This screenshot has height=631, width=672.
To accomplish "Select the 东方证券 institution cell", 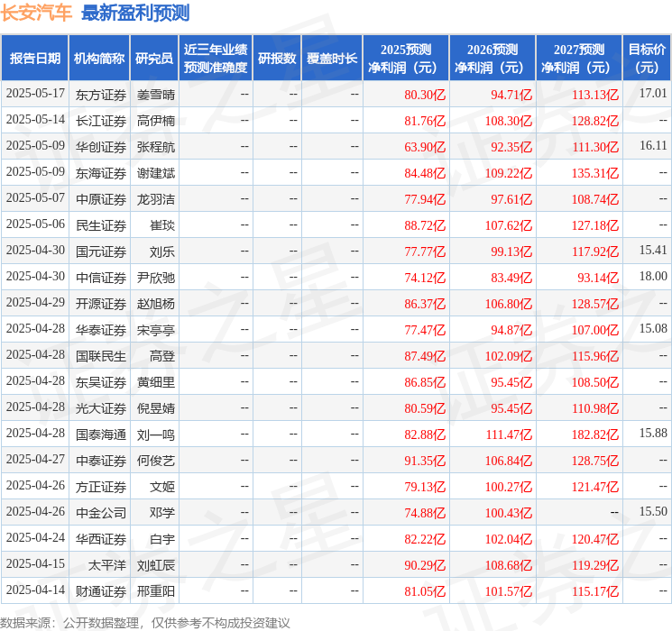I will (101, 95).
